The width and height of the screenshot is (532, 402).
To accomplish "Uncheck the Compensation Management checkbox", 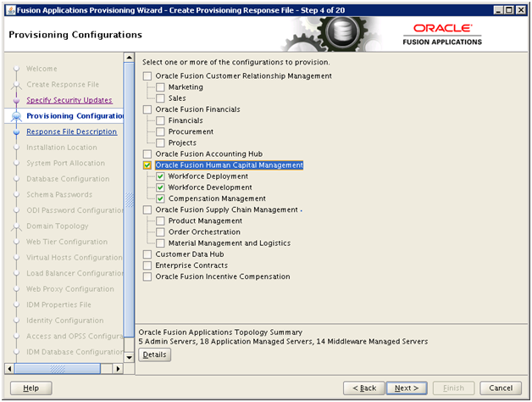I will [160, 198].
